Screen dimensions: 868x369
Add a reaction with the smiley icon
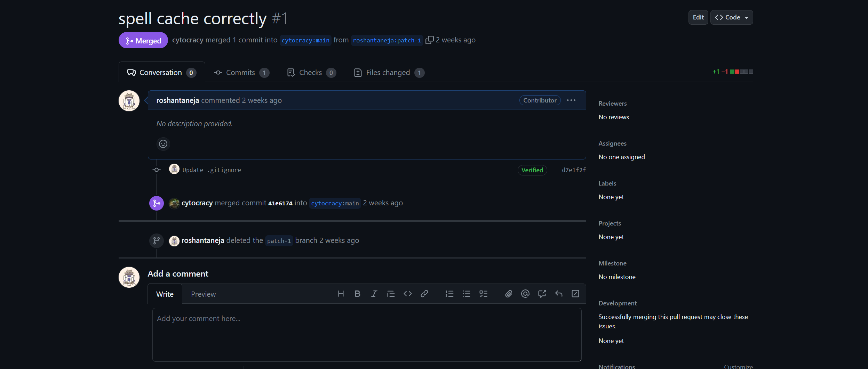163,144
